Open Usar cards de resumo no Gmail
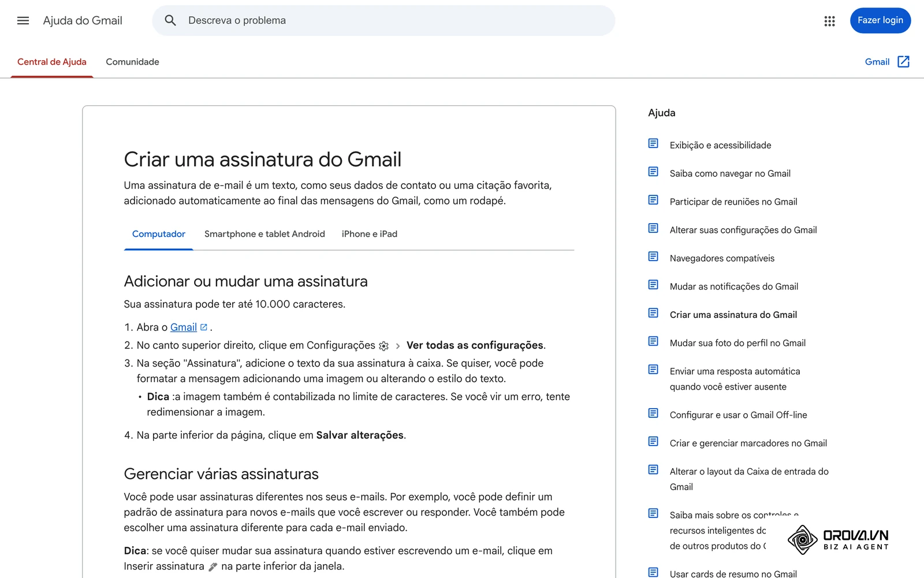924x578 pixels. tap(733, 573)
